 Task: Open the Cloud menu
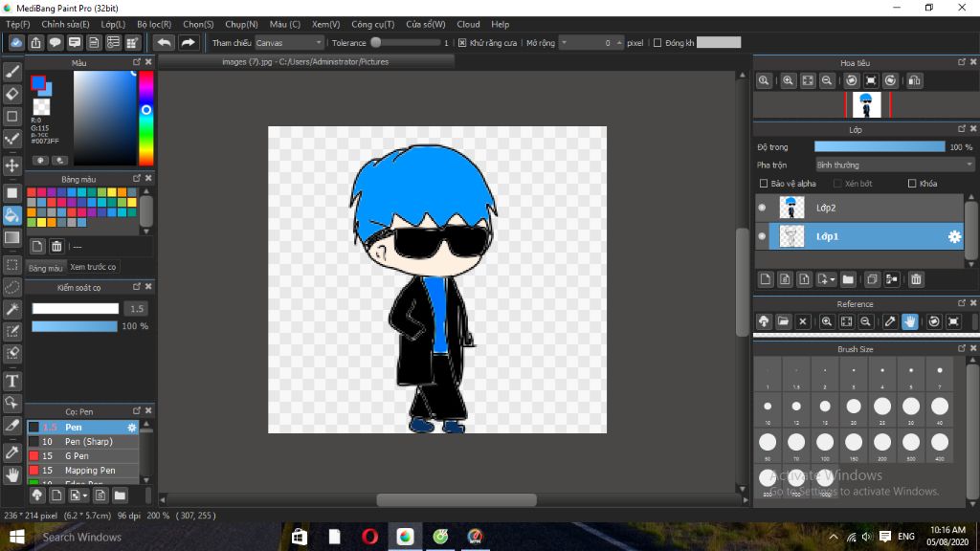pos(468,24)
